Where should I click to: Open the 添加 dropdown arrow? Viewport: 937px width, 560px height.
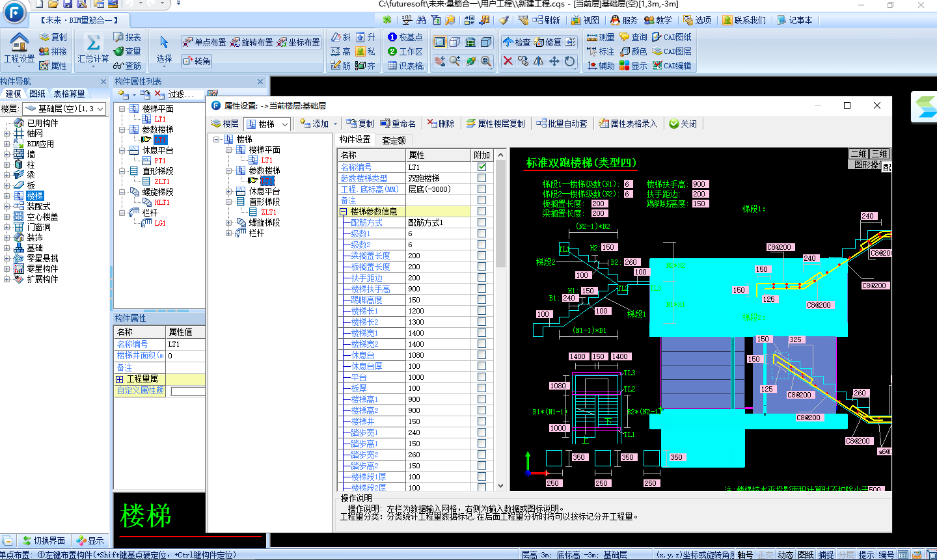coord(336,124)
